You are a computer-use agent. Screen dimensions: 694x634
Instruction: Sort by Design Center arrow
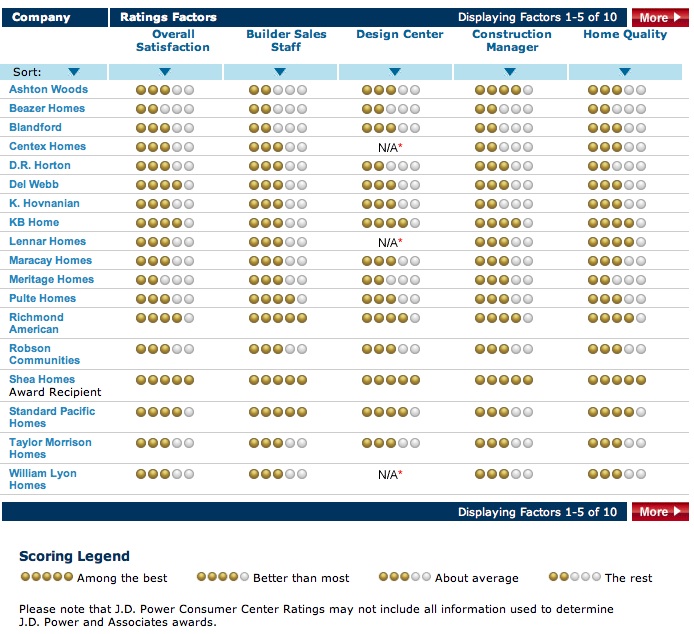pyautogui.click(x=395, y=72)
